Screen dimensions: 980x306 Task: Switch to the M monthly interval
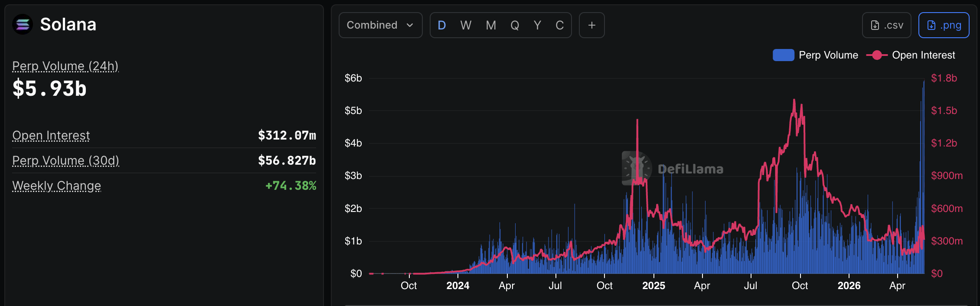(491, 25)
